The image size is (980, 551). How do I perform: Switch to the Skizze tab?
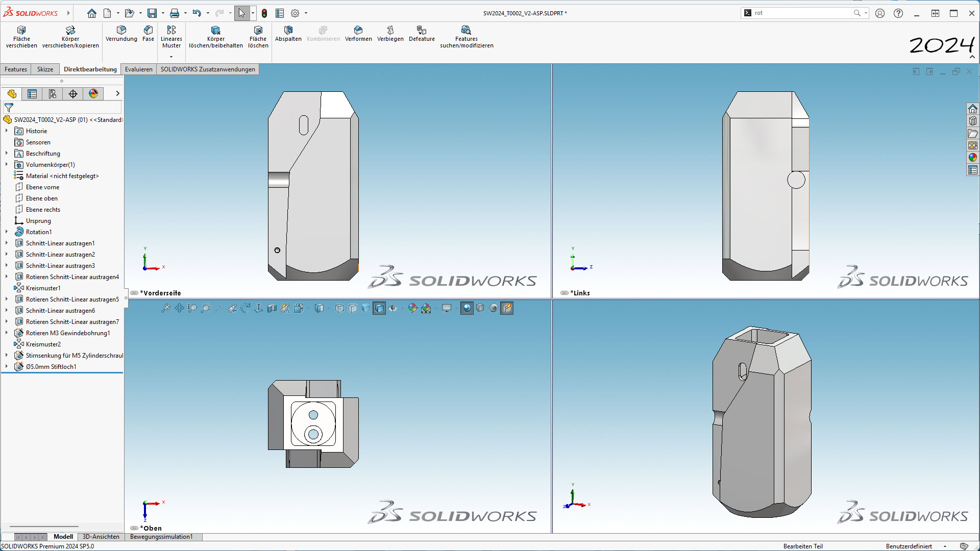pyautogui.click(x=45, y=69)
